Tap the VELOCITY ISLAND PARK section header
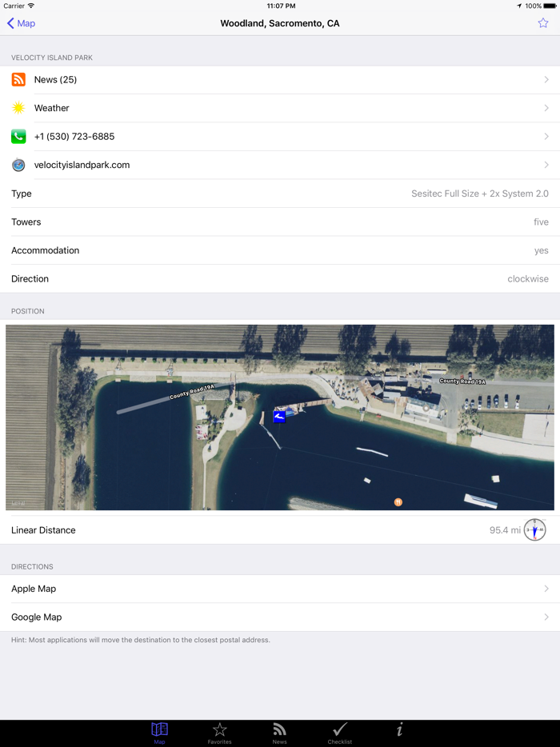The image size is (560, 747). (x=52, y=58)
